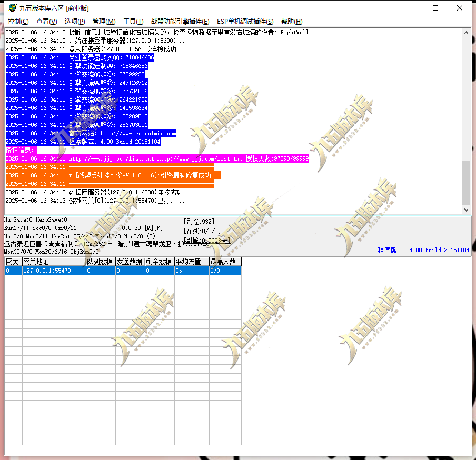Open the 工具(T) menu
This screenshot has height=460, width=476.
point(133,21)
